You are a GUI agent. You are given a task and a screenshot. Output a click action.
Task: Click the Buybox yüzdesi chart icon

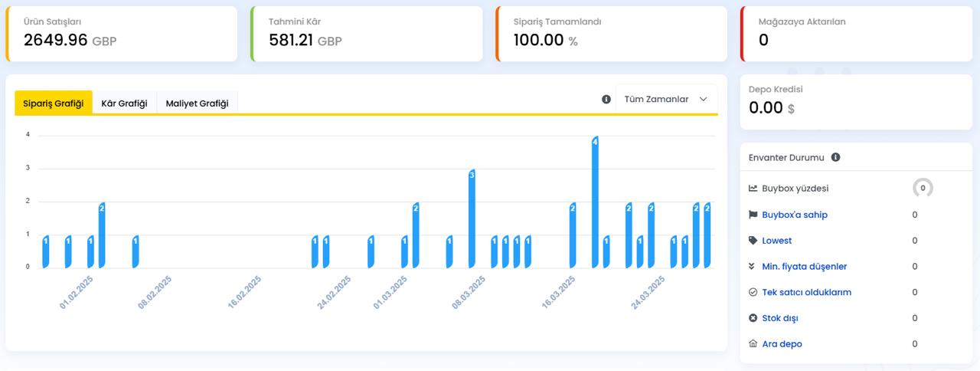pyautogui.click(x=753, y=189)
